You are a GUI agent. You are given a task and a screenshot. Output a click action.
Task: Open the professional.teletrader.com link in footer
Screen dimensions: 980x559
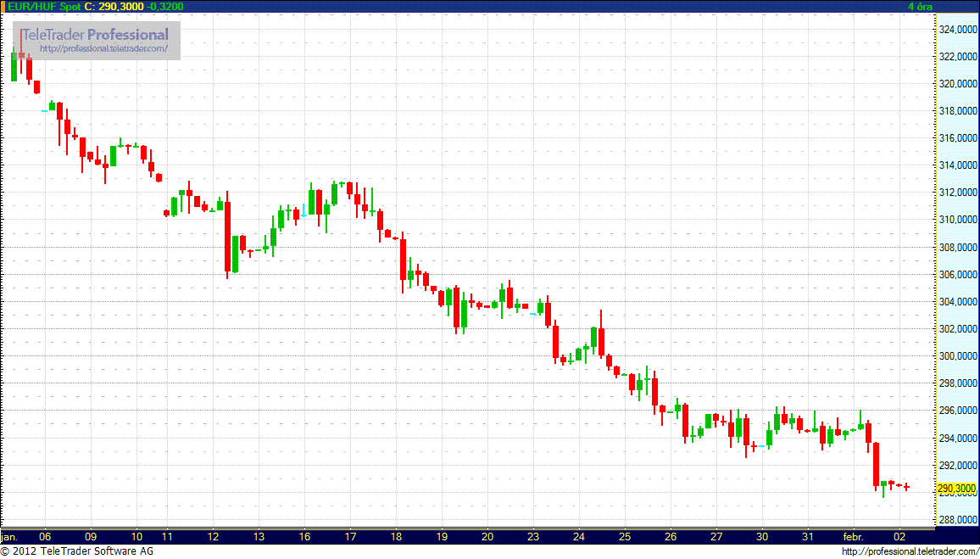tap(910, 551)
